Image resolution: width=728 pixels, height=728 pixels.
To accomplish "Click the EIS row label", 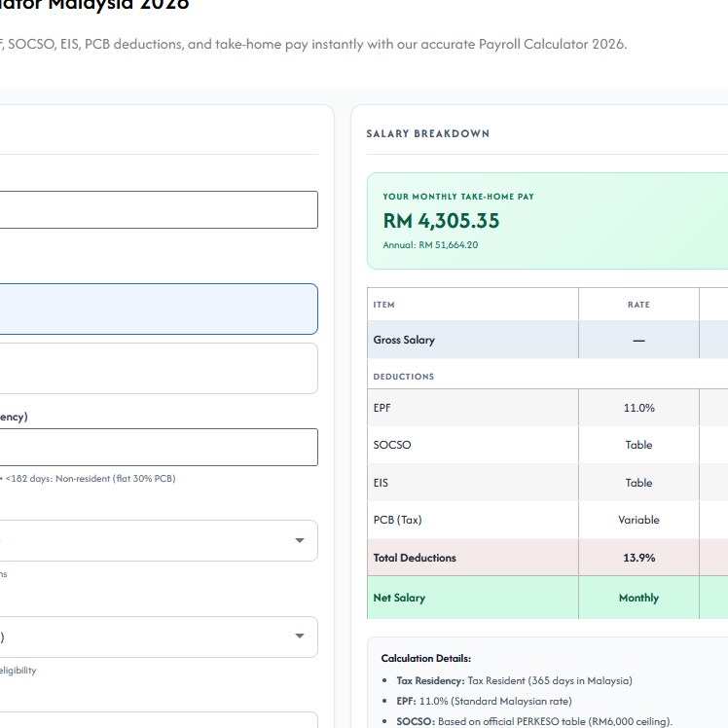I will pyautogui.click(x=381, y=483).
